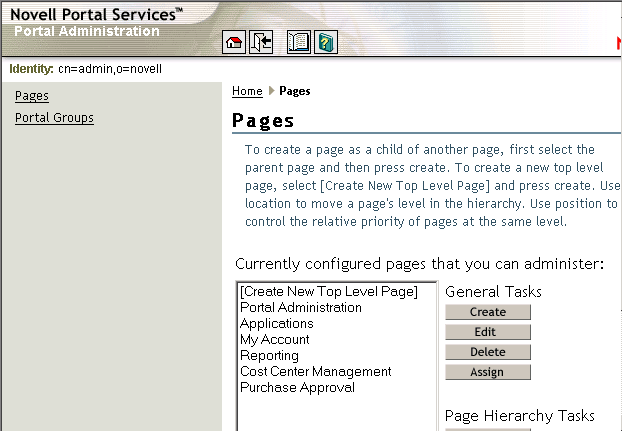The image size is (622, 431).
Task: Go to Home via breadcrumb link
Action: point(247,91)
